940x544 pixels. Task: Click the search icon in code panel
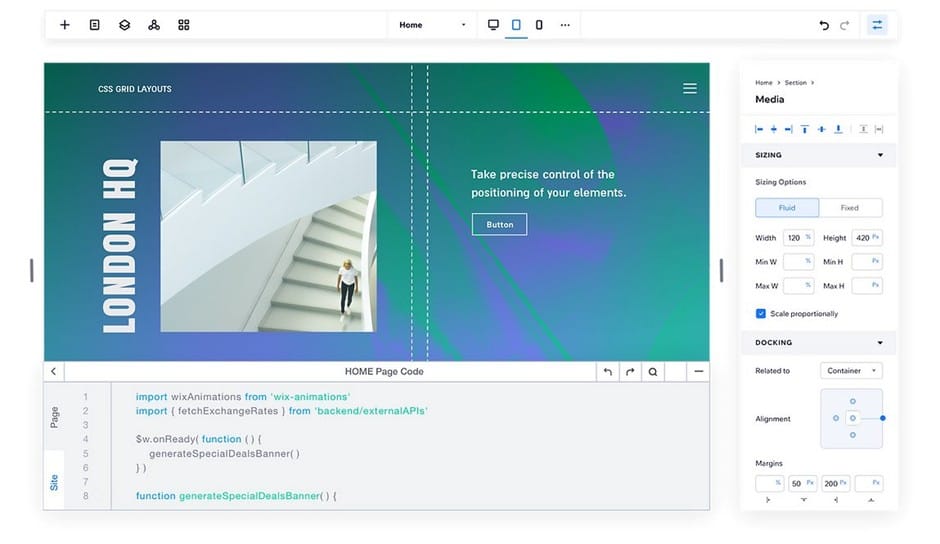click(x=652, y=372)
